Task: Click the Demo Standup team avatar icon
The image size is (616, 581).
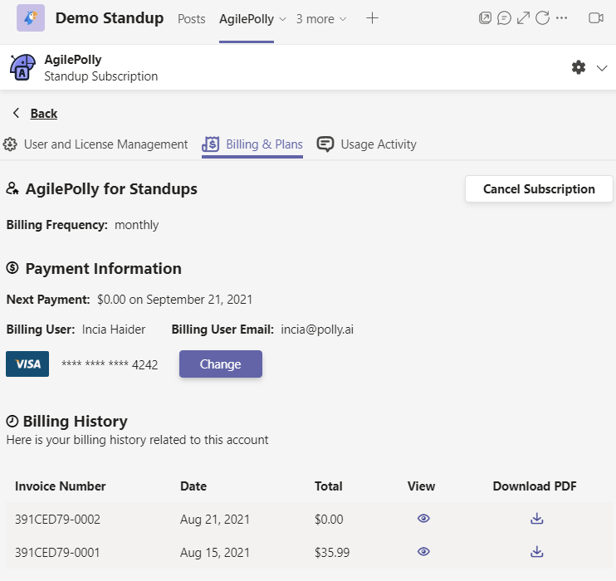Action: click(x=31, y=18)
